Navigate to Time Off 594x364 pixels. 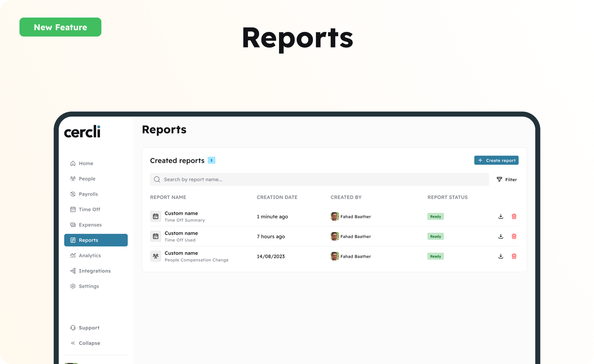coord(96,209)
